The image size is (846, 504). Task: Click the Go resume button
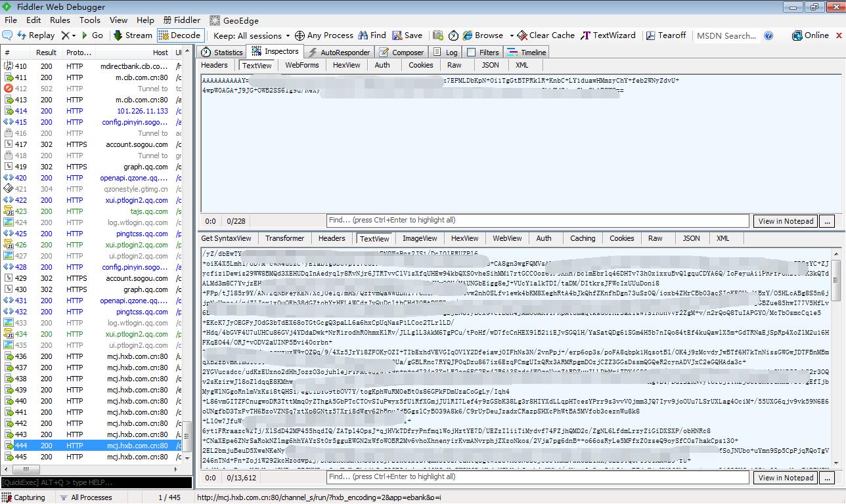(x=91, y=35)
